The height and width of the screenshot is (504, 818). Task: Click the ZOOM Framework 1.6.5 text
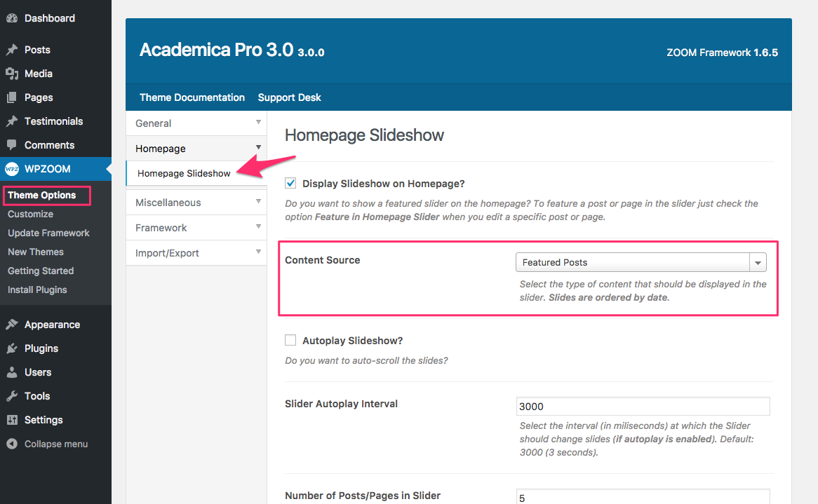point(722,52)
